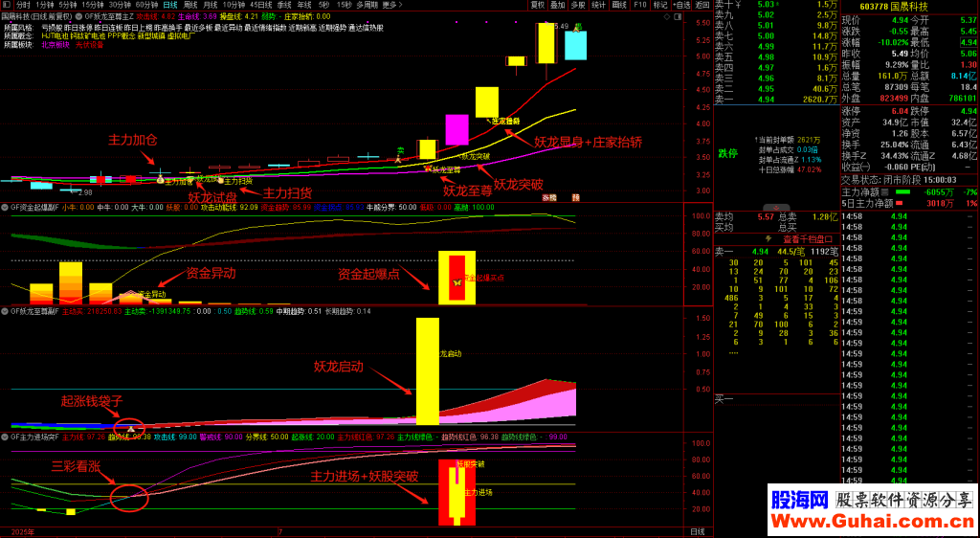Expand main chart GF妖龙至尊主Z indicator dropdown

(x=78, y=15)
